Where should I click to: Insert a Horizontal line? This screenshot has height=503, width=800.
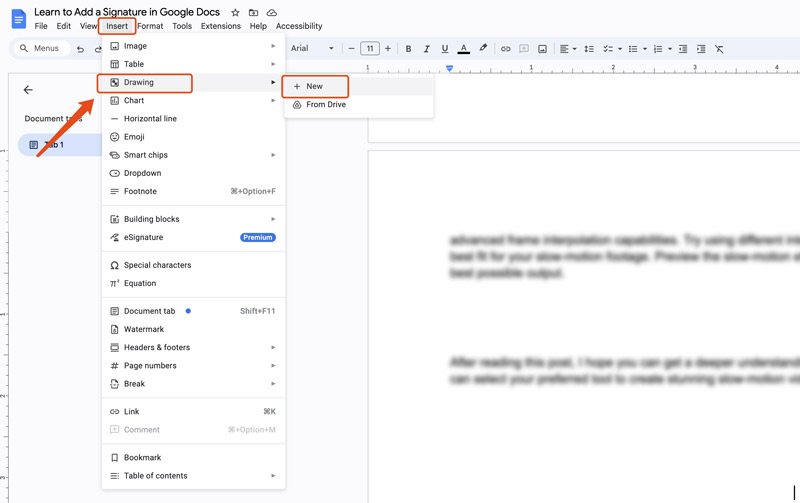click(193, 118)
